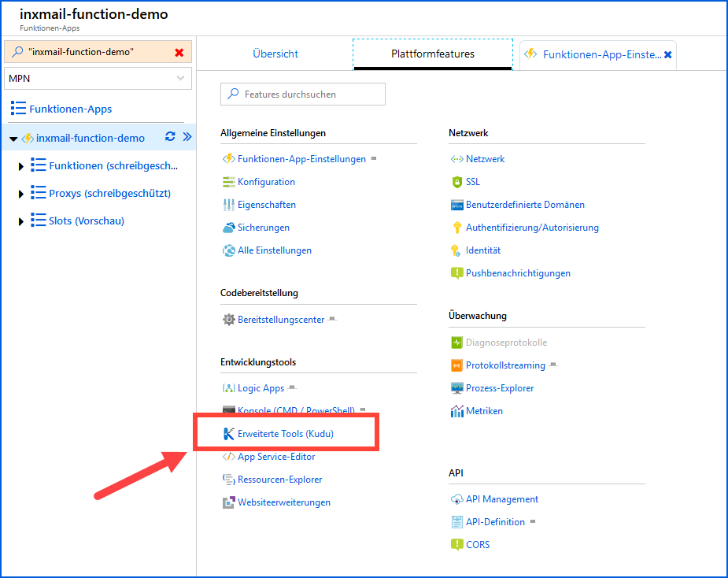Click the Eigenschaften sliders icon
728x578 pixels.
(228, 205)
